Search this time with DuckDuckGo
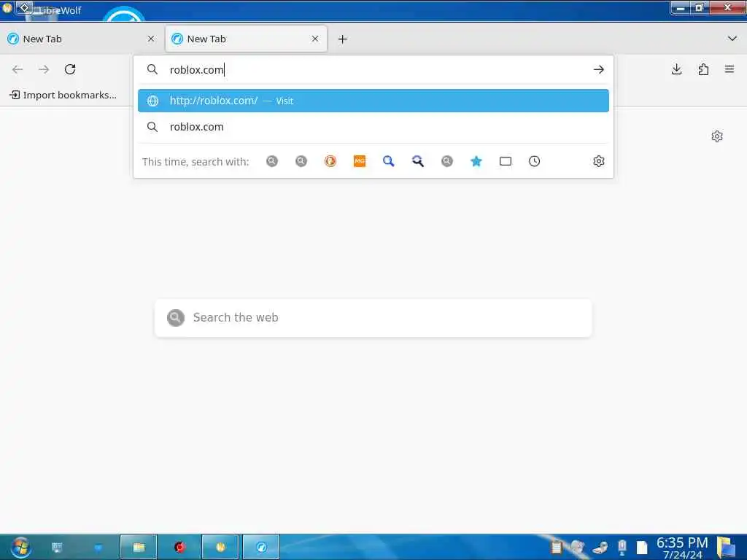 tap(330, 161)
